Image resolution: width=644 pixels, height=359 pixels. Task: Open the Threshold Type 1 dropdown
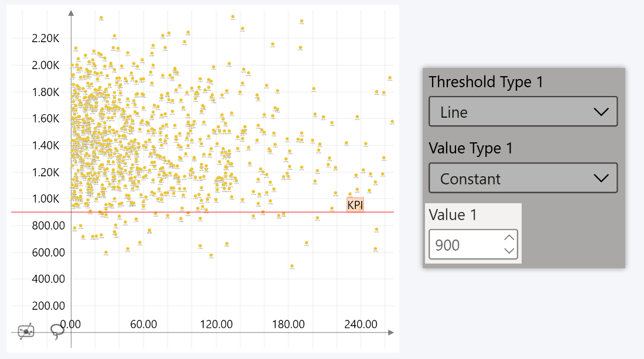(523, 111)
